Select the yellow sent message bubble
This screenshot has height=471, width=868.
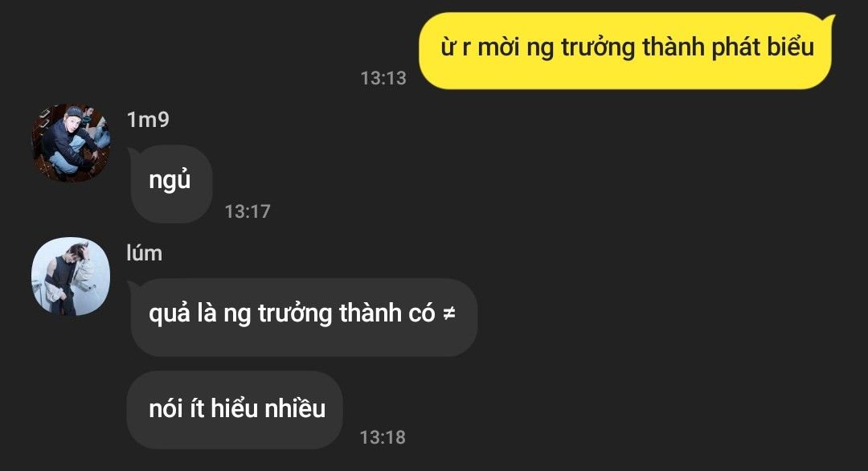(627, 51)
